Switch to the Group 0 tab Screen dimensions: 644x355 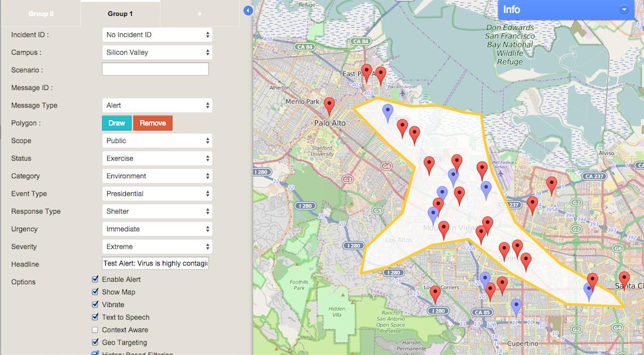pos(41,14)
